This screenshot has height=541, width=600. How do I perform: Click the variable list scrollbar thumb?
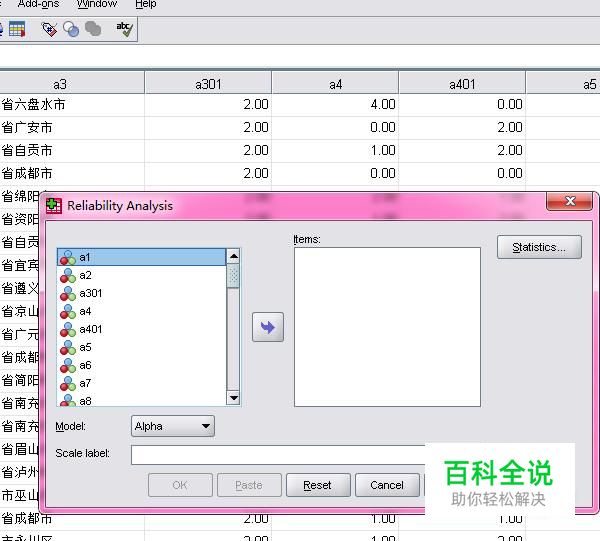(233, 275)
